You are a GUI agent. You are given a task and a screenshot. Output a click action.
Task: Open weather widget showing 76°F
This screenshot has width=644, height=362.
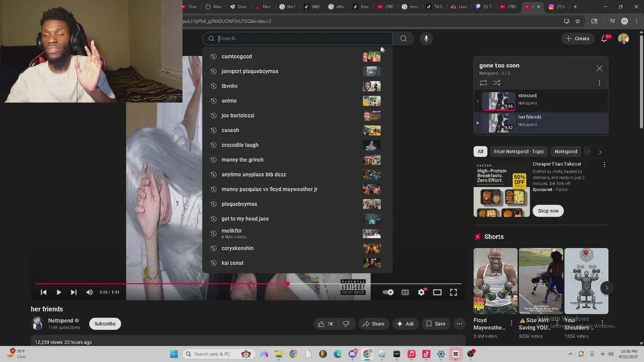(17, 354)
